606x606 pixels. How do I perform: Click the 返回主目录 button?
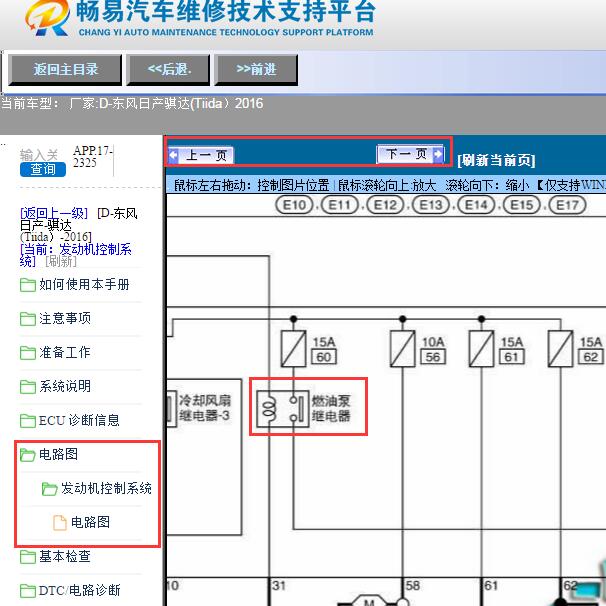pos(65,70)
